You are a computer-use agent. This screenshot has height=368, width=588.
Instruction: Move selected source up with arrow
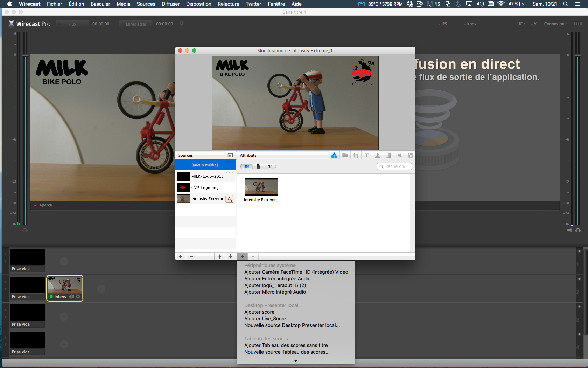[220, 257]
